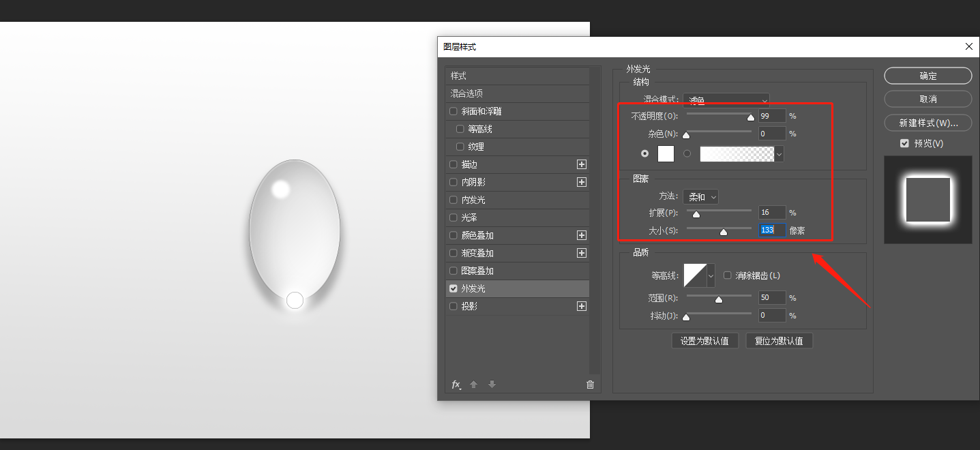
Task: Click the plus icon beside 投影
Action: tap(582, 306)
